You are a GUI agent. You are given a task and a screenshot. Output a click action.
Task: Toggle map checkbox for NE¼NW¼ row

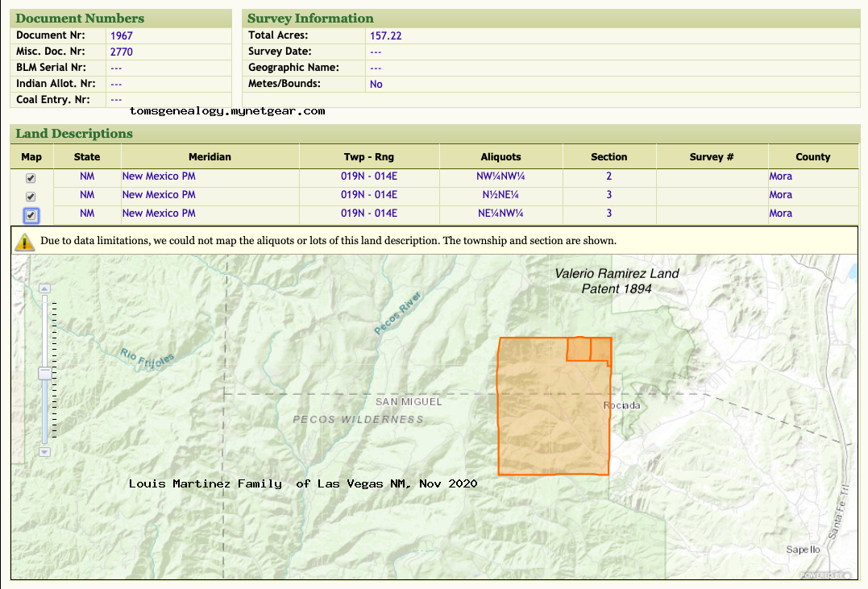(x=31, y=215)
